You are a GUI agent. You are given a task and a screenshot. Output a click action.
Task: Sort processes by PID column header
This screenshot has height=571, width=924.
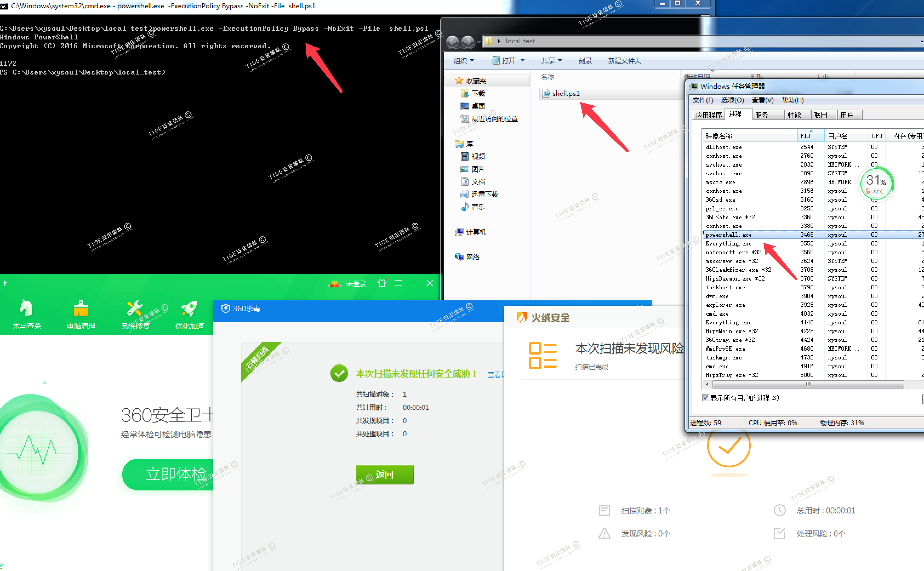click(x=806, y=136)
